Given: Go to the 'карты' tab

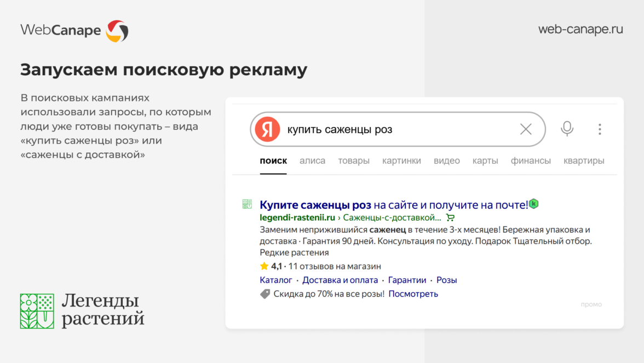Looking at the screenshot, I should click(485, 161).
